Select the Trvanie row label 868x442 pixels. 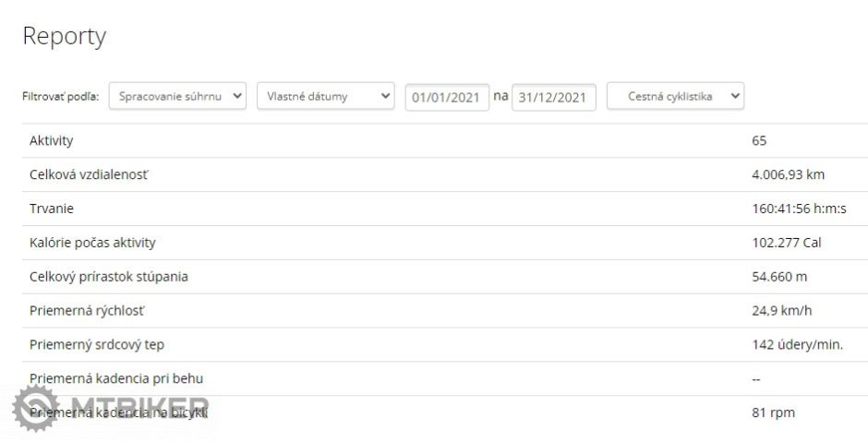tap(51, 209)
